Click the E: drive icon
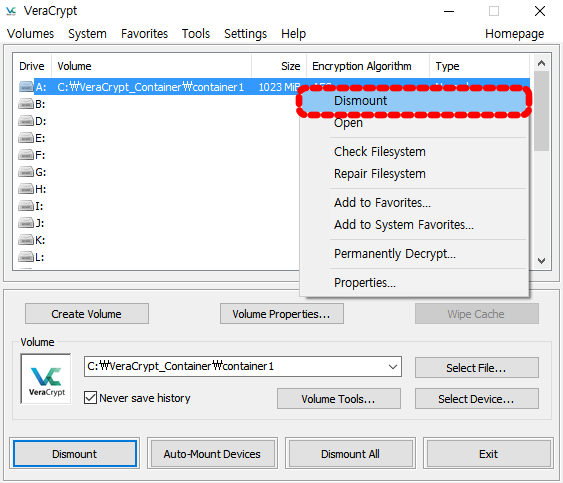 26,138
